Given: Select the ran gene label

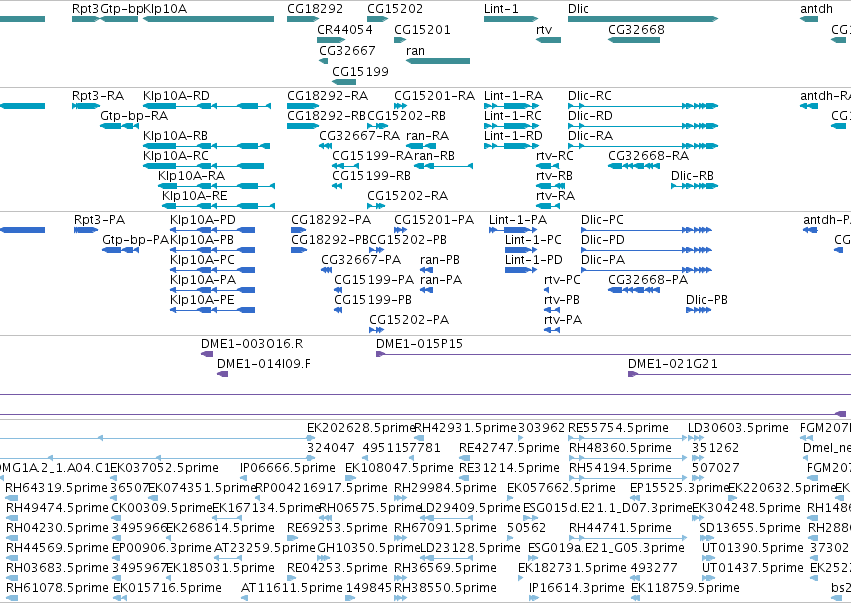Looking at the screenshot, I should (x=415, y=50).
